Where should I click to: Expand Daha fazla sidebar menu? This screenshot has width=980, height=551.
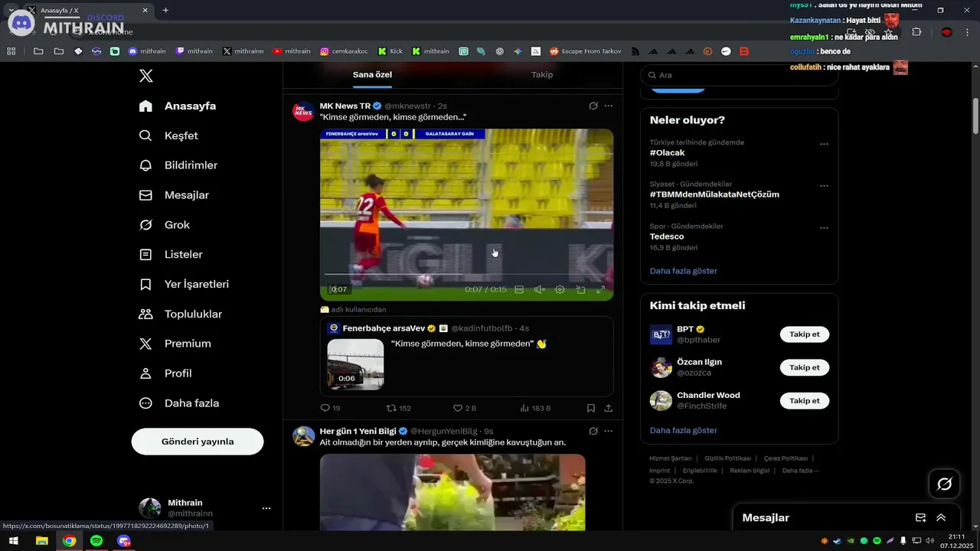click(179, 403)
